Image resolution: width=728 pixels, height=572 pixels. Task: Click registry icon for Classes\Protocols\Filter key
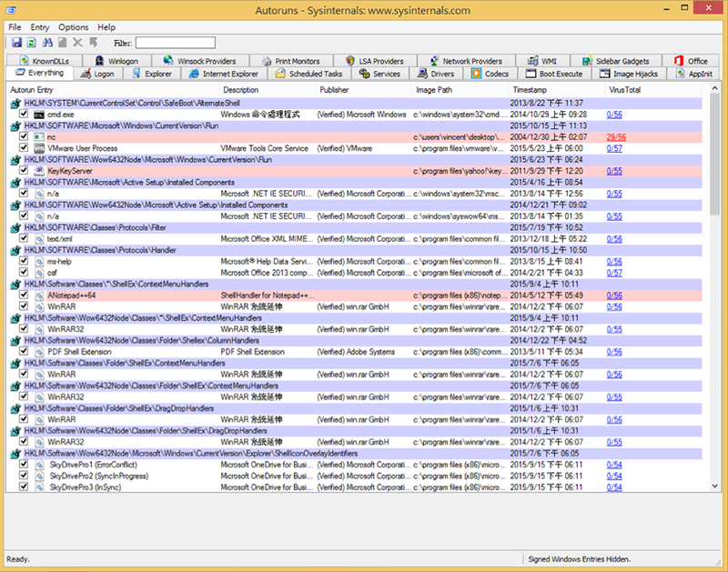[15, 227]
